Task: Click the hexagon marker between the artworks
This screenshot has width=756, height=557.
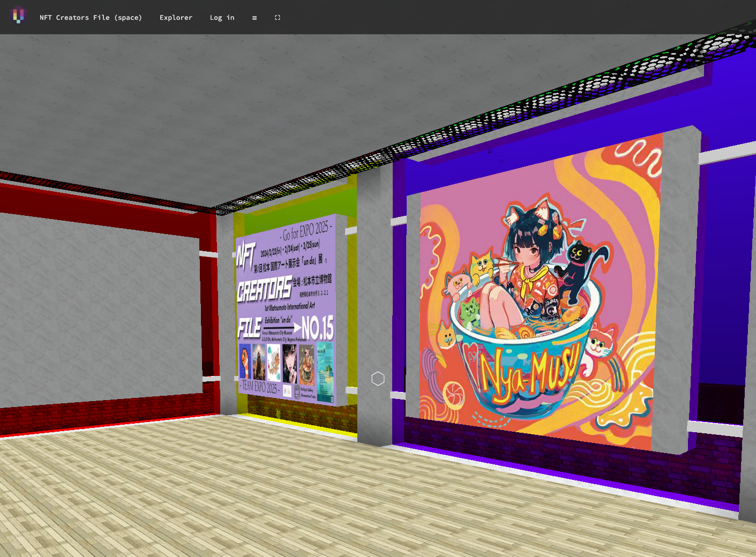Action: [378, 379]
